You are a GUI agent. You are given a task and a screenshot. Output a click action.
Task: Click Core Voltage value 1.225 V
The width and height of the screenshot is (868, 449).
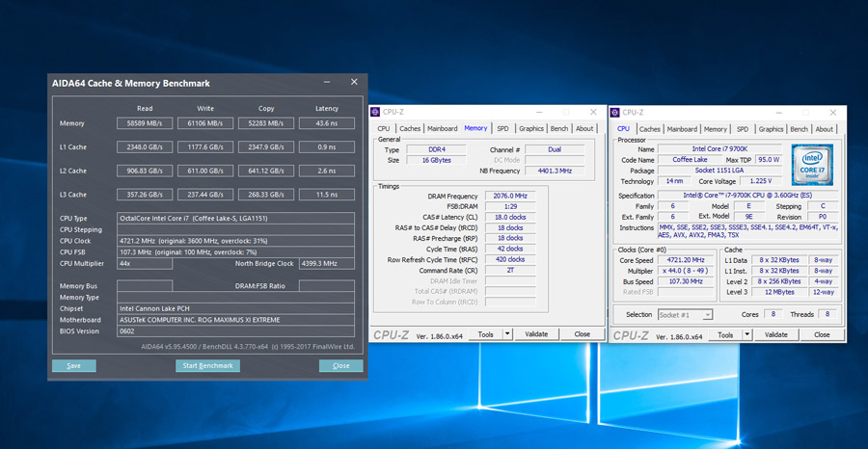coord(760,181)
